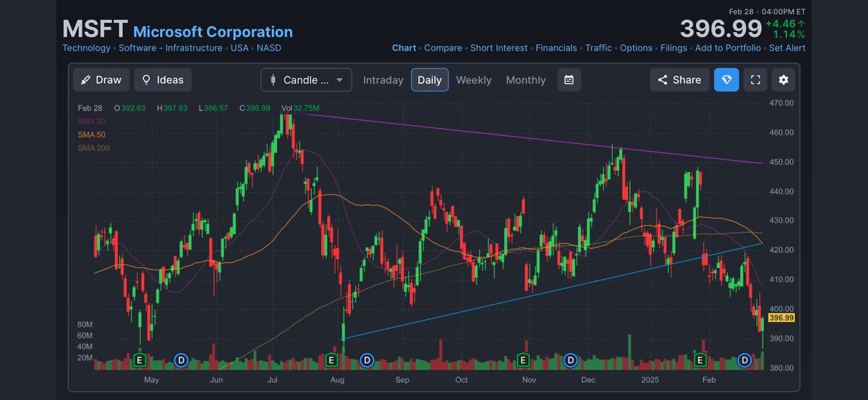The width and height of the screenshot is (868, 400).
Task: Open the Compare menu item
Action: click(x=443, y=48)
